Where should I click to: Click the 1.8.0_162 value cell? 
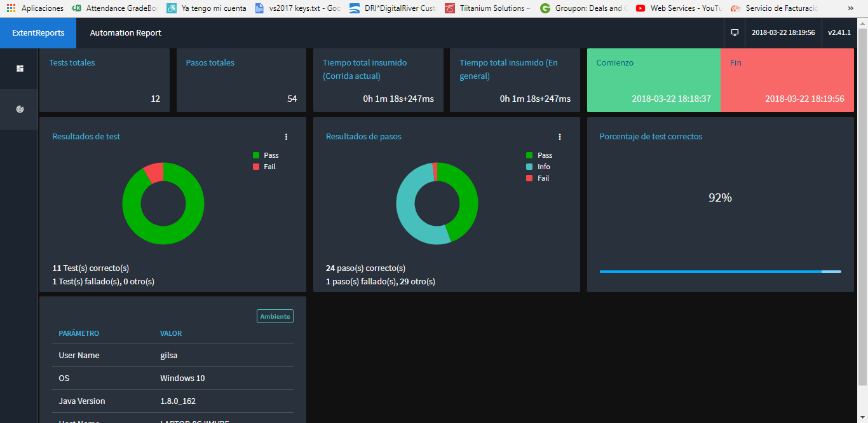point(177,401)
